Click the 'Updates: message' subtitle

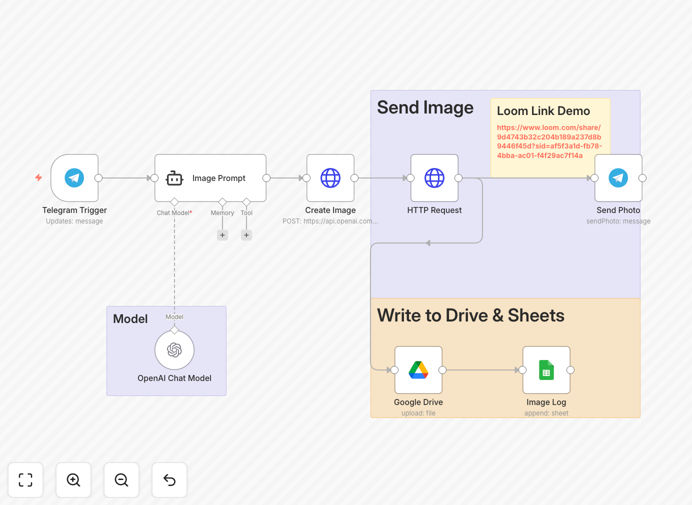pyautogui.click(x=74, y=221)
